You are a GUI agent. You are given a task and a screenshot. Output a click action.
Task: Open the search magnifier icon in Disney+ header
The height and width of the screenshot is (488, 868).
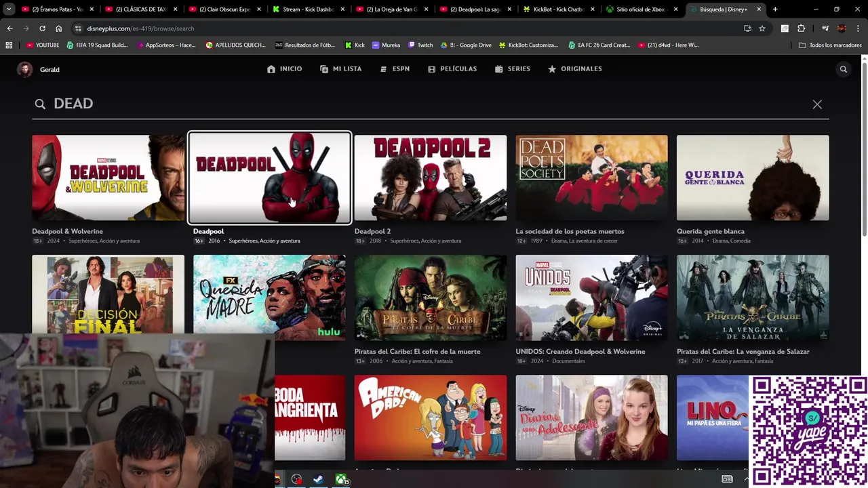[843, 69]
